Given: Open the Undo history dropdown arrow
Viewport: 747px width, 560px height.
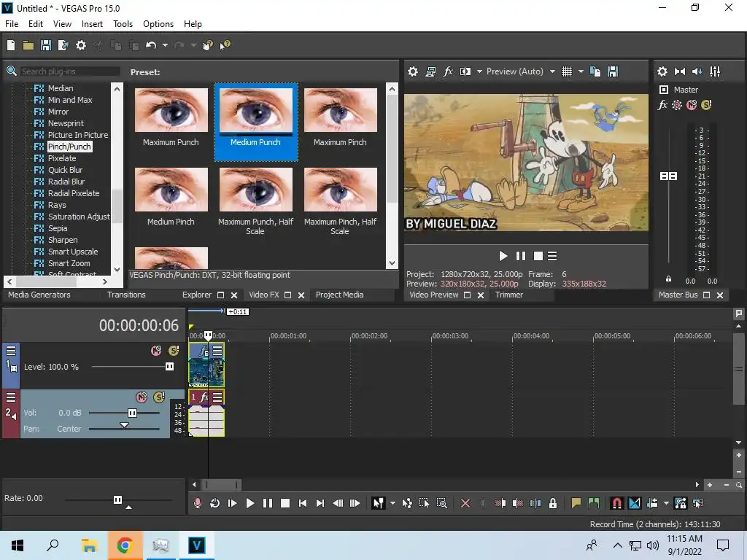Looking at the screenshot, I should pyautogui.click(x=165, y=45).
